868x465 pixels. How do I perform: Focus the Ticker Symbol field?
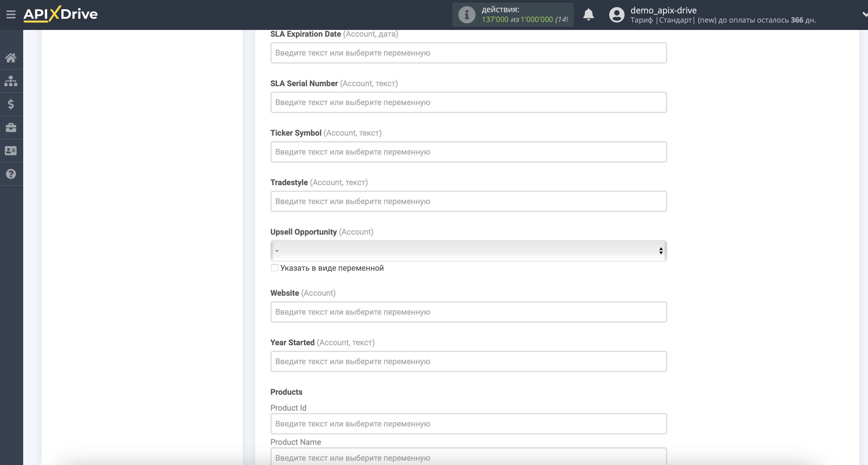[x=468, y=152]
